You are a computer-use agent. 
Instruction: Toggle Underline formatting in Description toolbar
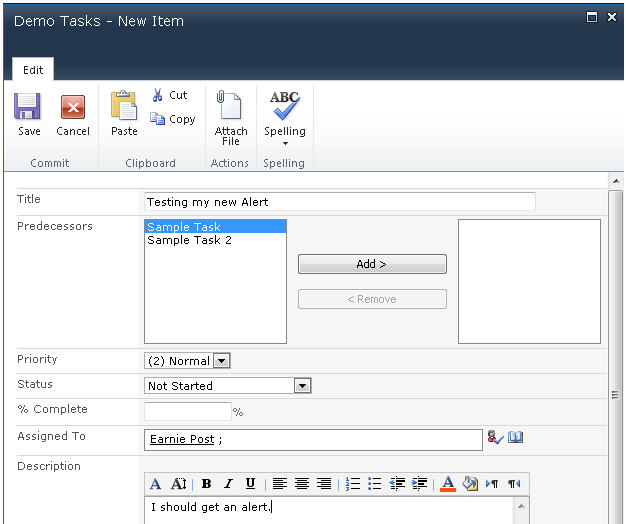[250, 484]
